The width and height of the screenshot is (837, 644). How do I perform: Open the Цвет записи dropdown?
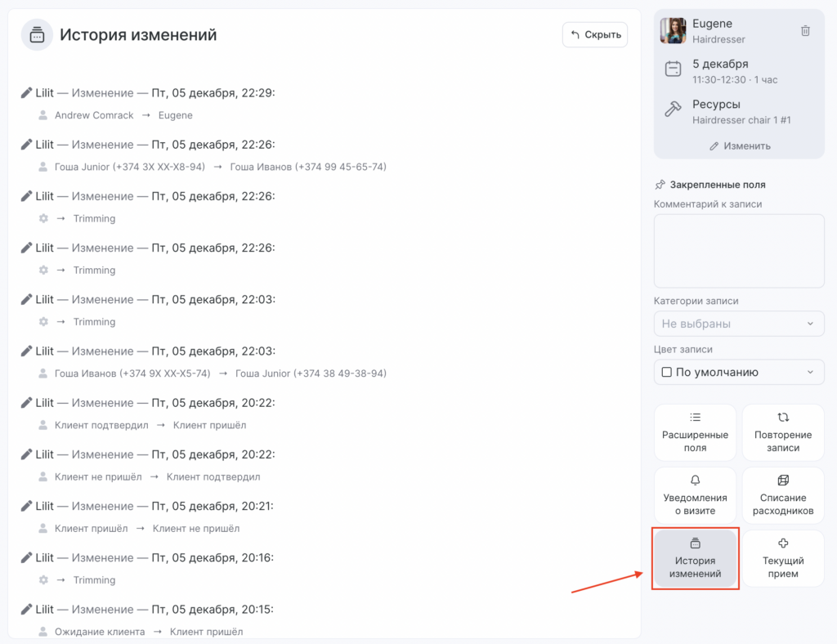[x=739, y=373]
